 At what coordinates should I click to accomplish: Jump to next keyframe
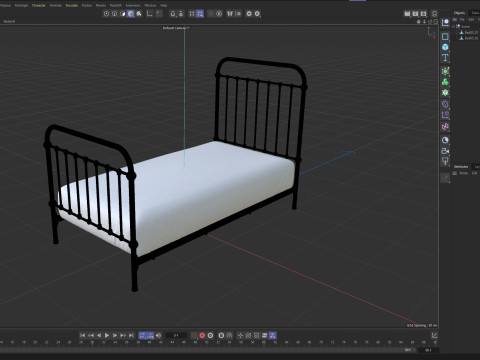click(x=123, y=335)
